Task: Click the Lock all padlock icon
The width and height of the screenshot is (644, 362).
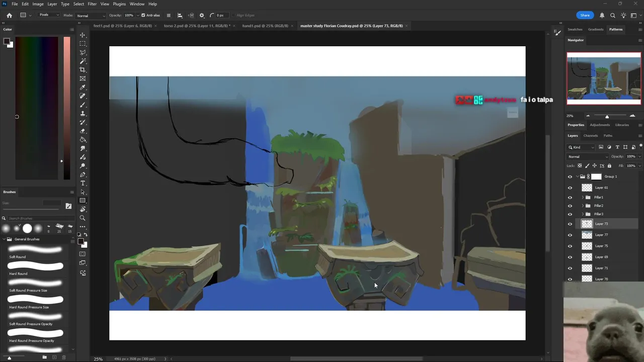Action: point(609,165)
